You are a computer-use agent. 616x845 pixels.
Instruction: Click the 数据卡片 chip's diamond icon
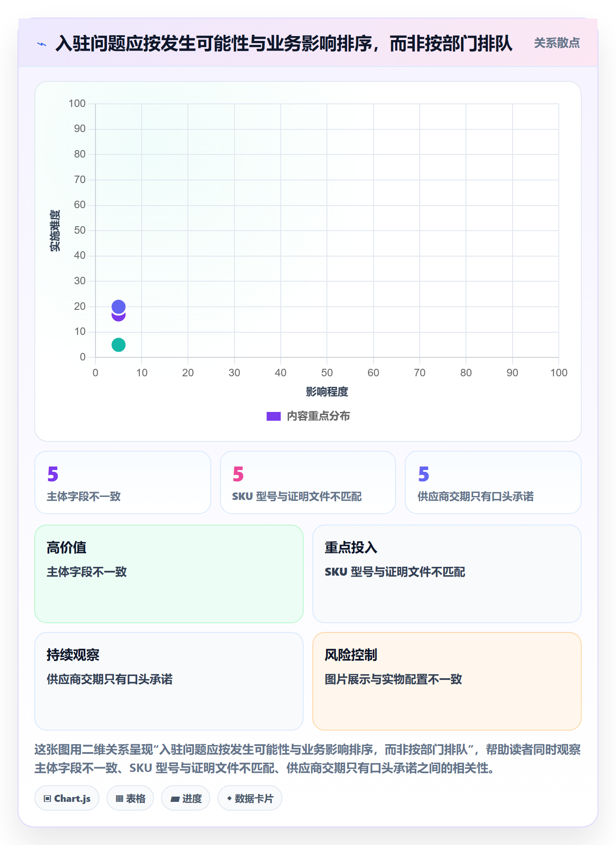pos(229,798)
